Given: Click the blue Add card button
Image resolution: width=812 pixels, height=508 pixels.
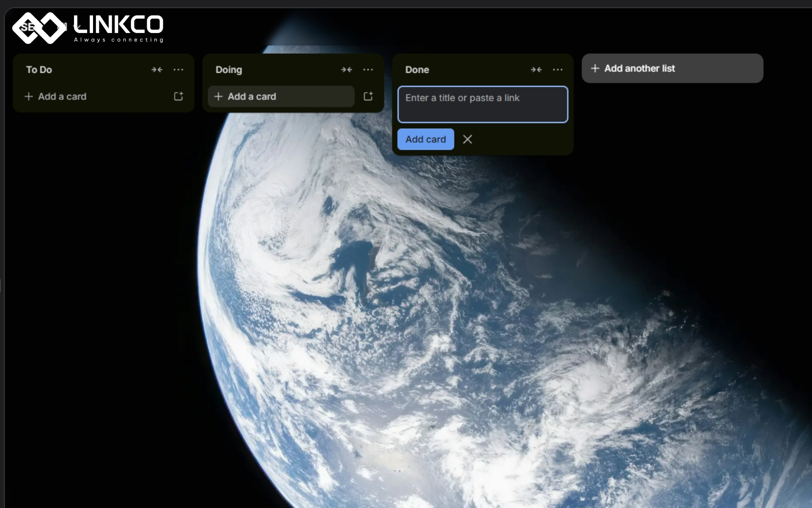Looking at the screenshot, I should click(x=425, y=139).
